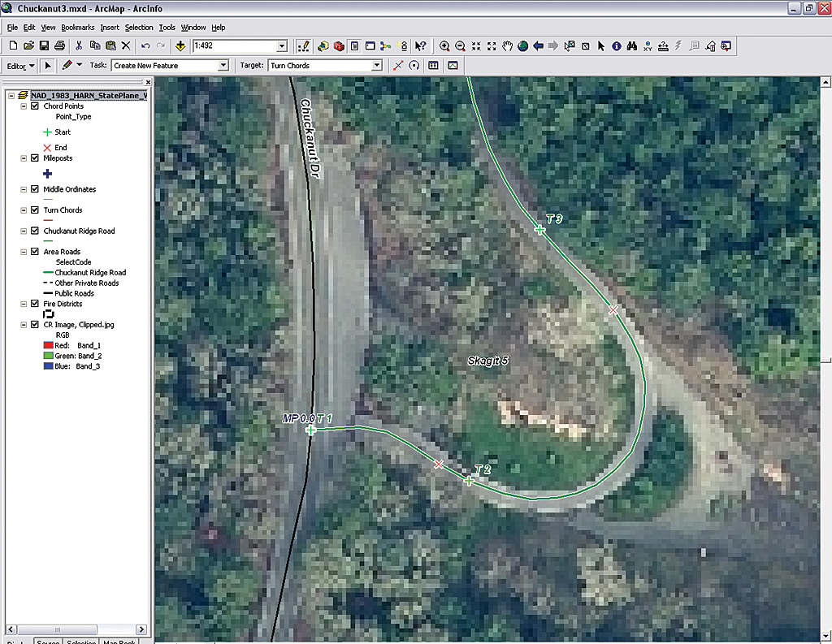Image resolution: width=832 pixels, height=644 pixels.
Task: Open the map scale dropdown
Action: tap(282, 46)
